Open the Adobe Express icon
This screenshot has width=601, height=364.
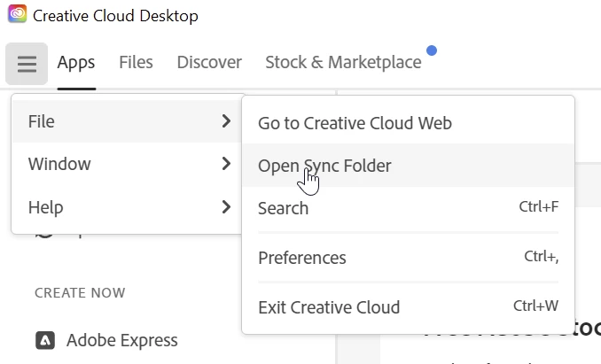pyautogui.click(x=45, y=340)
